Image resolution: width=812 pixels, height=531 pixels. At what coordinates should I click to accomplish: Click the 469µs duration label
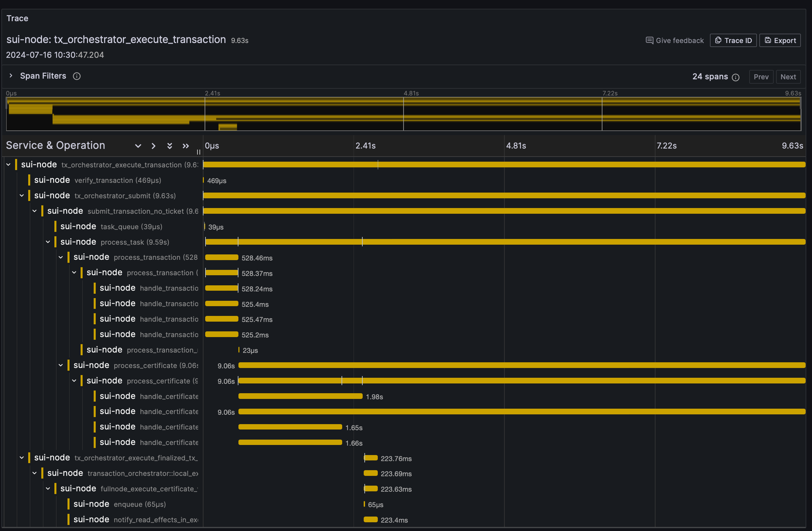[x=217, y=181]
